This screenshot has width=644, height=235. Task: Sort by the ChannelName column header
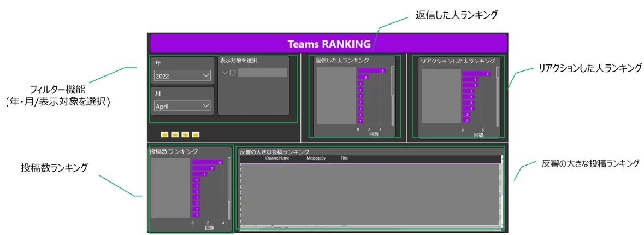click(x=277, y=158)
